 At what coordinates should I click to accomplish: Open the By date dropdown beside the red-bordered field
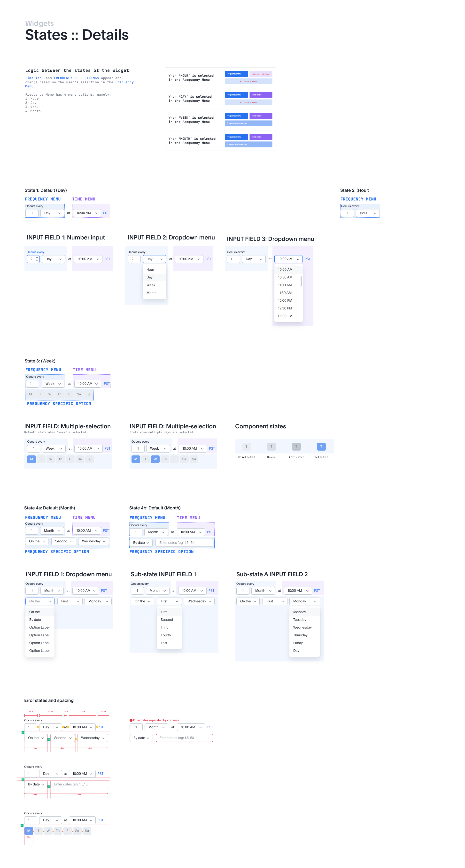tap(141, 738)
